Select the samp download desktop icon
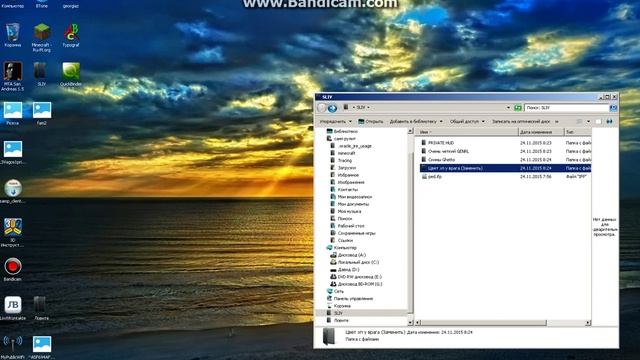The height and width of the screenshot is (360, 640). click(x=13, y=191)
